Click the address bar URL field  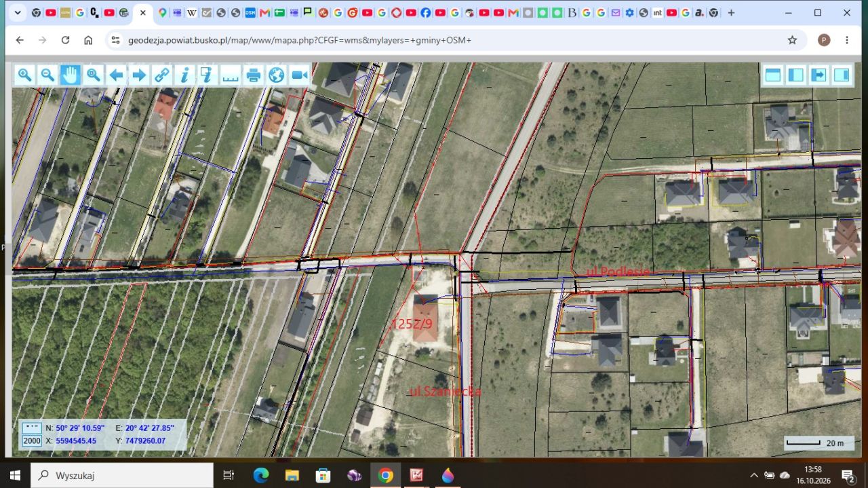[x=454, y=40]
